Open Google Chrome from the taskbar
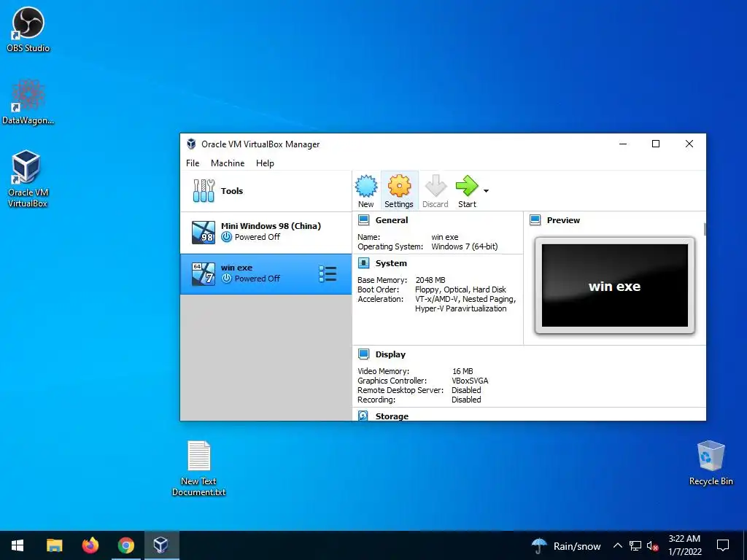Viewport: 747px width, 560px height. 125,545
